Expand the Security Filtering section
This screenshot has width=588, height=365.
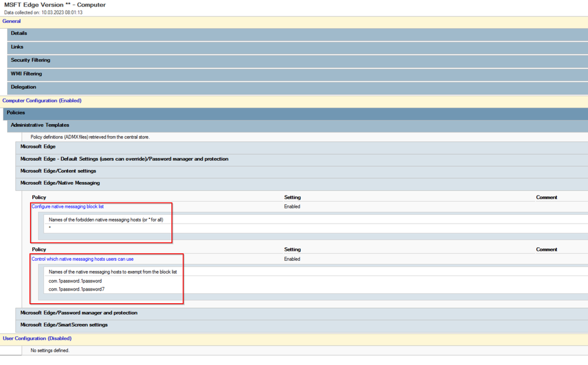tap(31, 61)
